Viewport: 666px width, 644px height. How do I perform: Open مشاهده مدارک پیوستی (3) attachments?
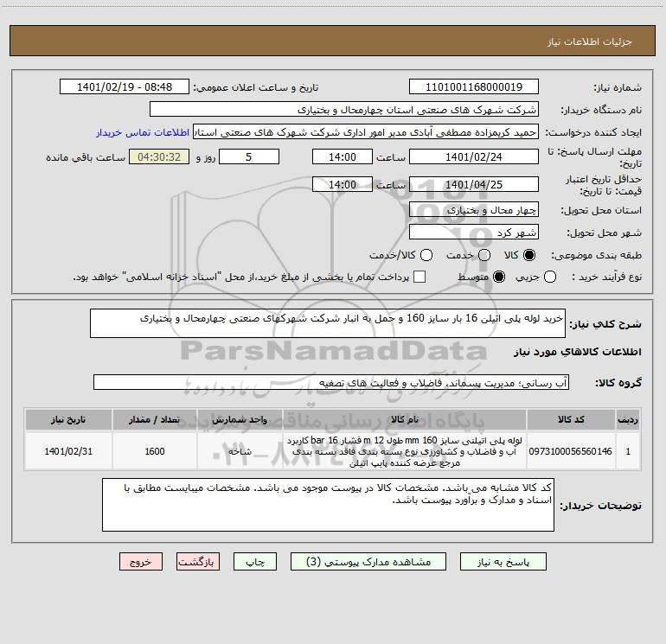[368, 562]
